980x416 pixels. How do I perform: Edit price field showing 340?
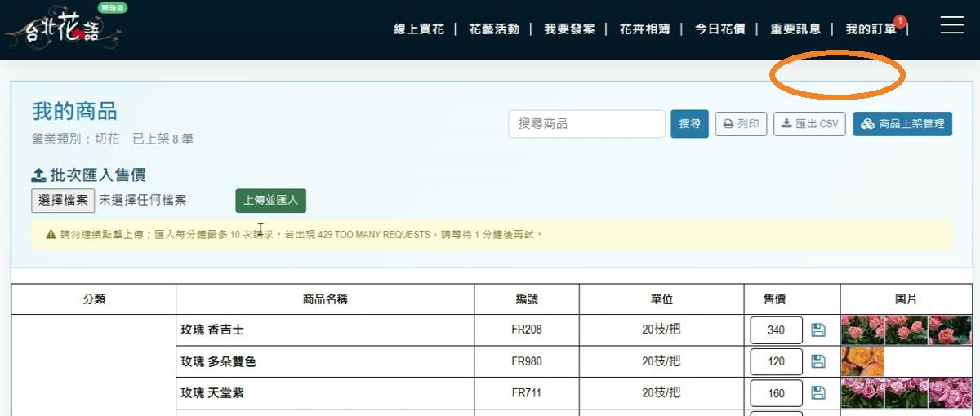[776, 330]
